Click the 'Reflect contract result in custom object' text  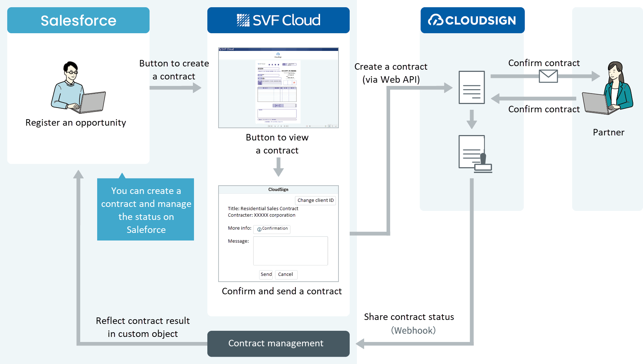click(143, 328)
